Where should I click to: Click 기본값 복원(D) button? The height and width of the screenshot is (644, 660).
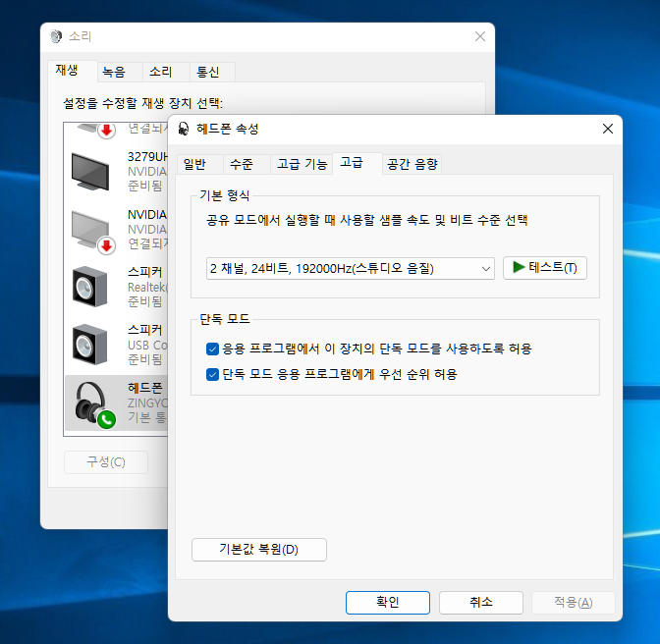click(259, 550)
